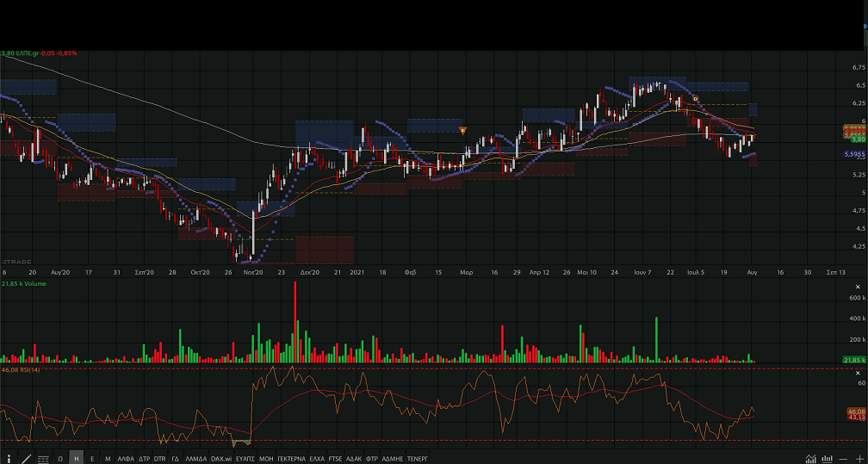Switch to the ΑΔΑΚ symbol
Screen dimensions: 868x464
tap(354, 459)
